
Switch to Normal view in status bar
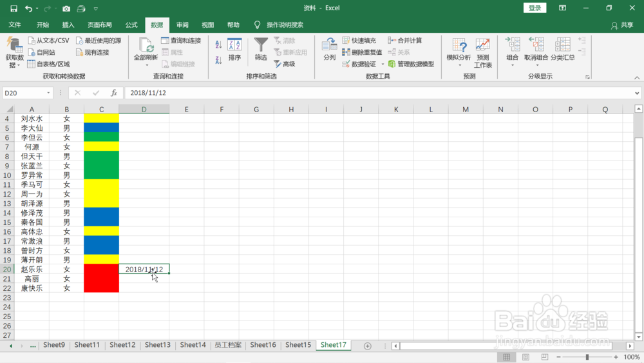click(x=506, y=357)
